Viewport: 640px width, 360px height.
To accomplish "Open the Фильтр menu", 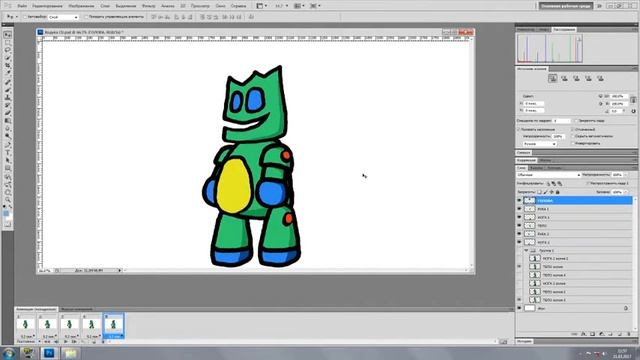I will pyautogui.click(x=149, y=6).
